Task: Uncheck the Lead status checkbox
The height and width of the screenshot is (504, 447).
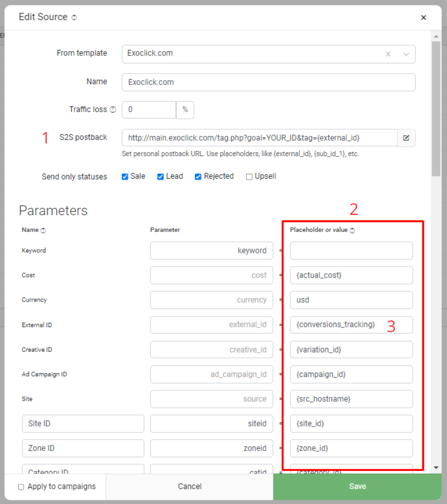Action: pos(160,177)
